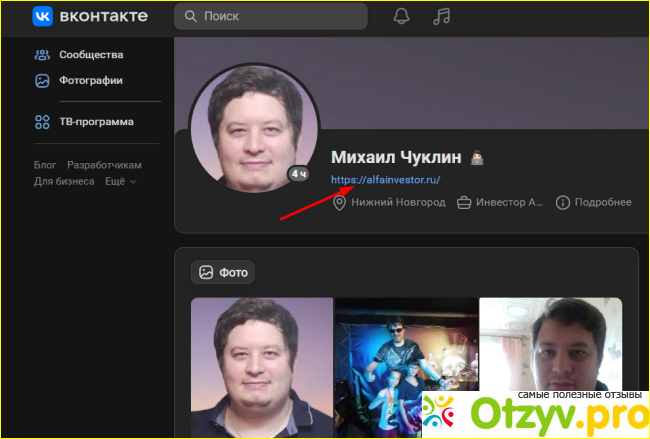
Task: Focus the Поиск search field
Action: [x=280, y=17]
